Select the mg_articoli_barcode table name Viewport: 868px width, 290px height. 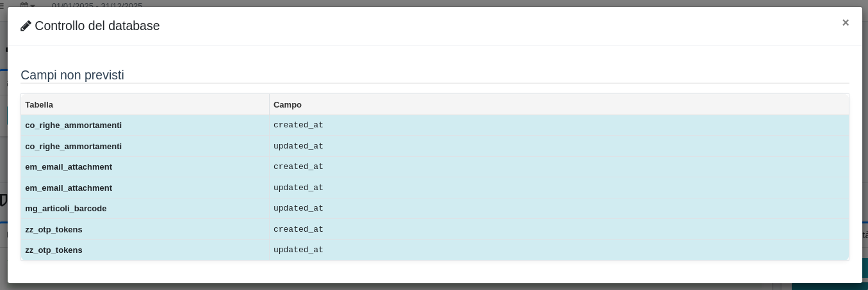click(x=65, y=209)
